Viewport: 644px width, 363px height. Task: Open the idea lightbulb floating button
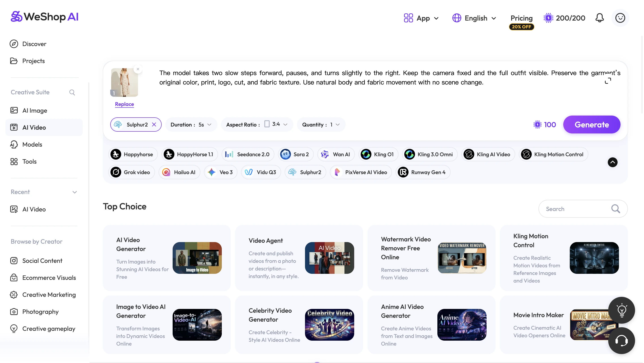(621, 310)
